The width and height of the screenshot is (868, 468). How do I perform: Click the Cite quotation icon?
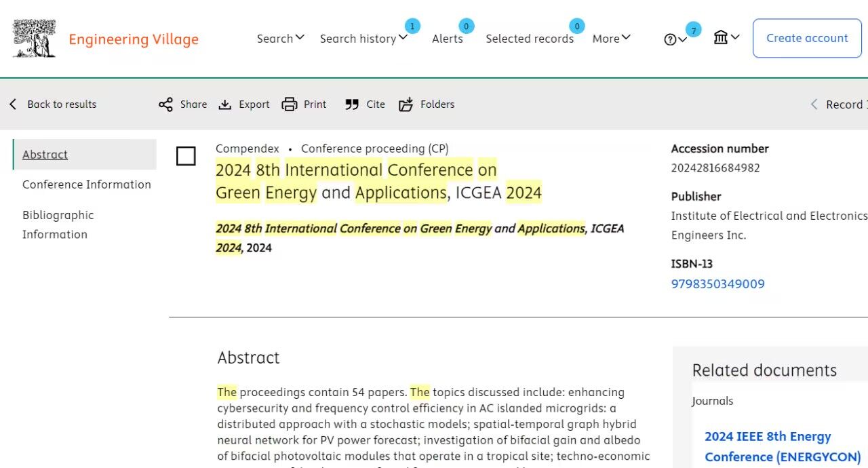[351, 104]
